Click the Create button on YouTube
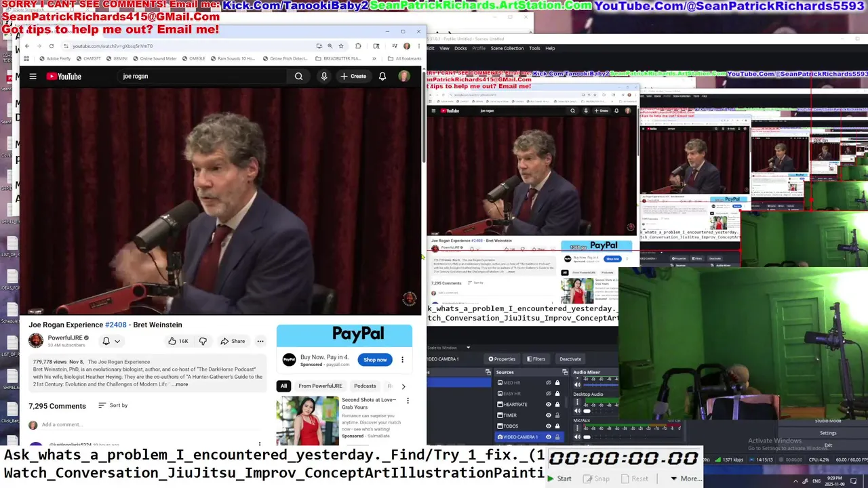 353,77
